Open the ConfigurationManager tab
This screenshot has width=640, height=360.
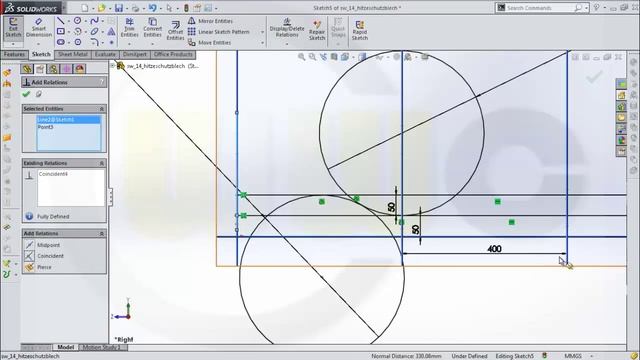(x=53, y=69)
